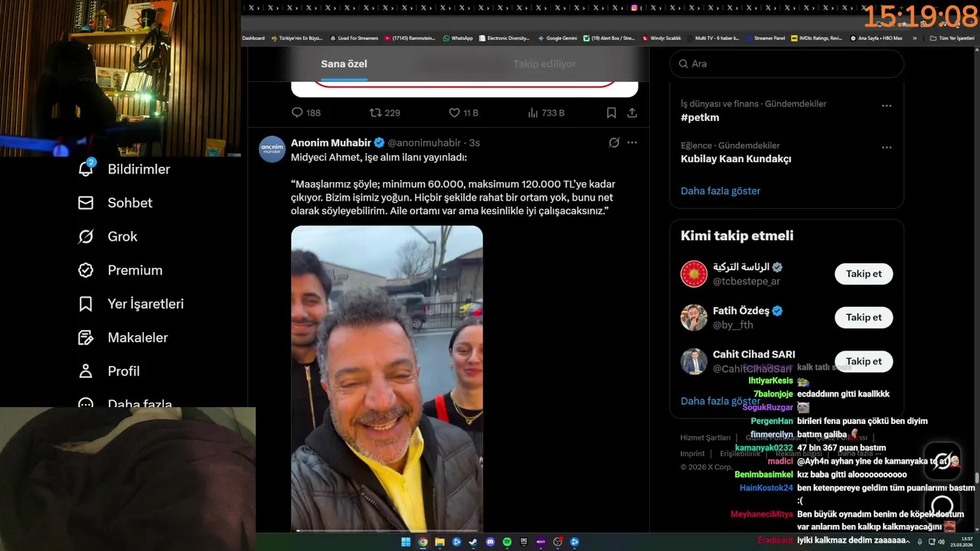This screenshot has width=980, height=551.
Task: Open Multi TV bookmark
Action: [713, 38]
